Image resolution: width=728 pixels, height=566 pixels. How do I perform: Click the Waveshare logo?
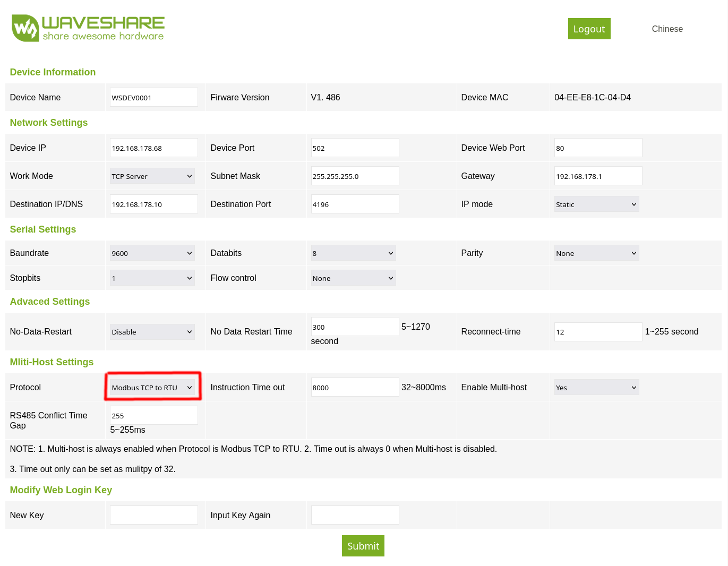click(88, 28)
